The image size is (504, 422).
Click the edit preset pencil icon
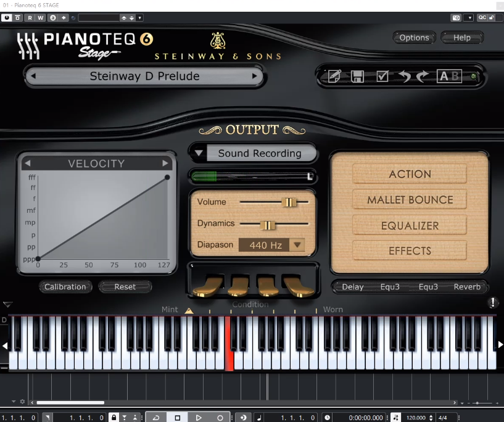(x=334, y=76)
